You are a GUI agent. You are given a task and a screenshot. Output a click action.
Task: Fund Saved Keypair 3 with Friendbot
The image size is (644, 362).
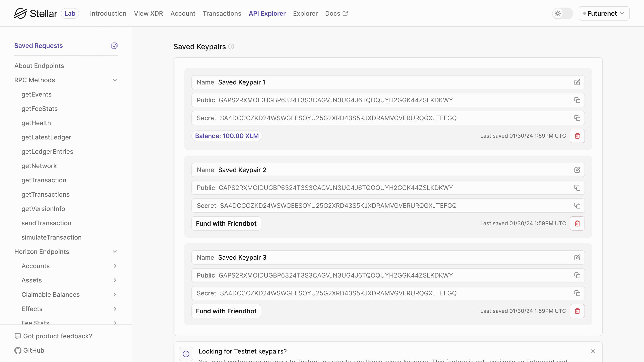click(x=226, y=311)
